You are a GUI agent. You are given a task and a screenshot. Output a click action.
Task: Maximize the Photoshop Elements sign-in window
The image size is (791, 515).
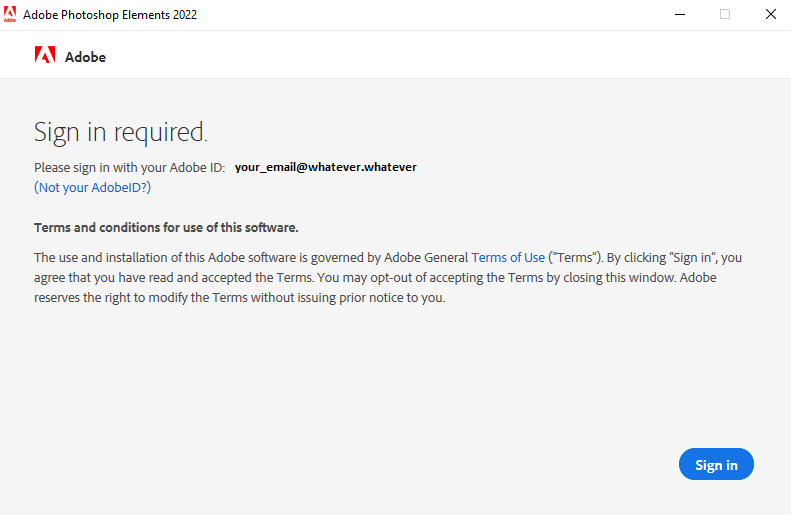coord(725,14)
